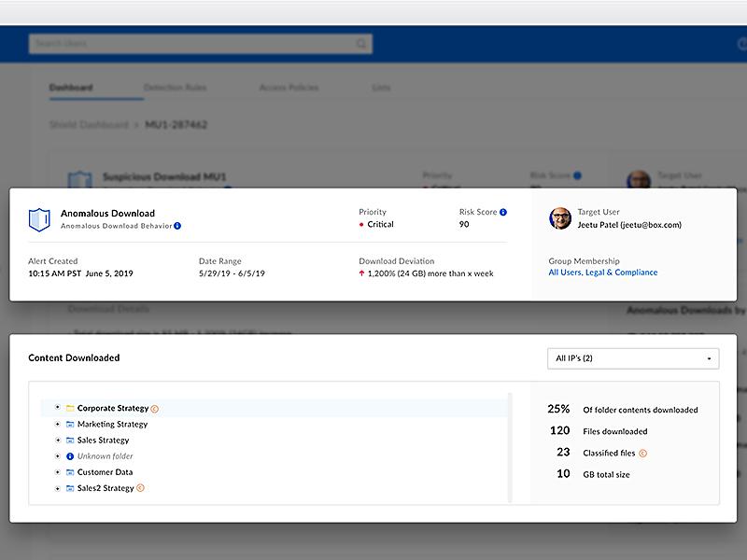Click the red upward arrow by Download Deviation
The image size is (747, 560).
point(361,273)
